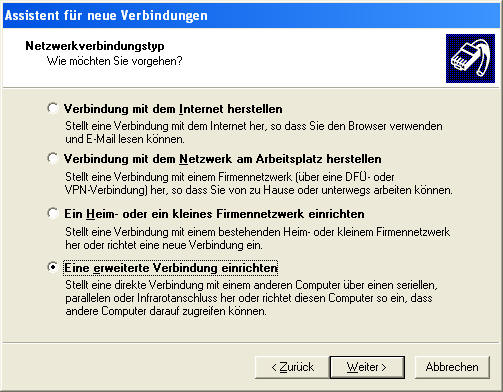Click label 'Eine erweiterte Verbindung einrichten'

click(171, 268)
